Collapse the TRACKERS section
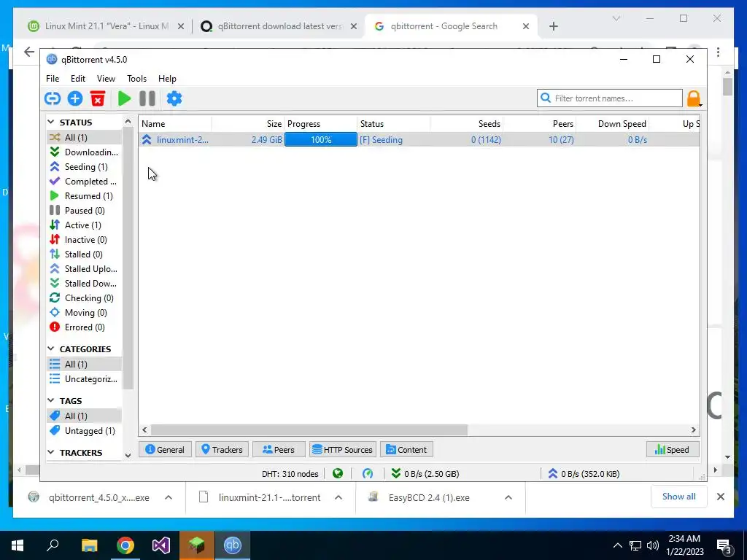747x560 pixels. point(51,452)
